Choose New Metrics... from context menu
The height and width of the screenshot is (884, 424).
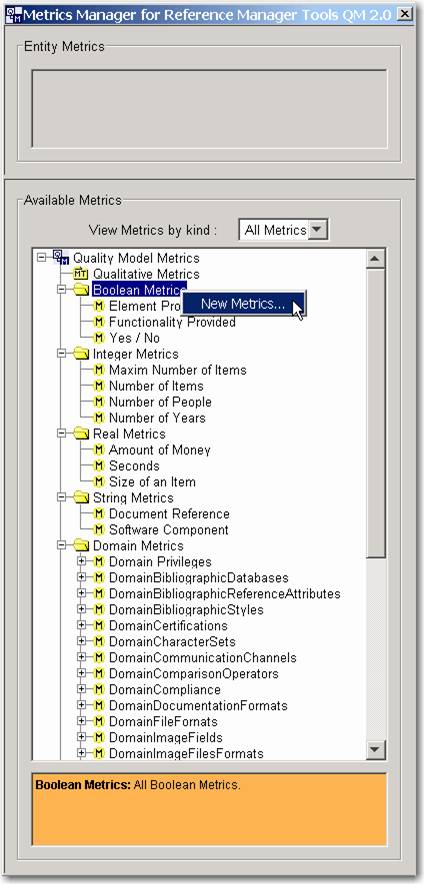243,304
